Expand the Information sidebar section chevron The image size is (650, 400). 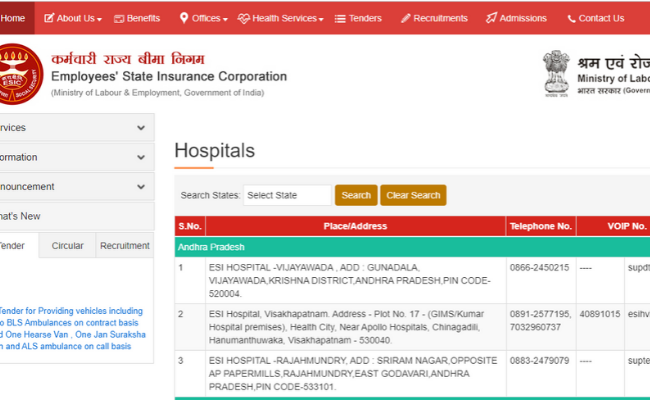pos(141,157)
